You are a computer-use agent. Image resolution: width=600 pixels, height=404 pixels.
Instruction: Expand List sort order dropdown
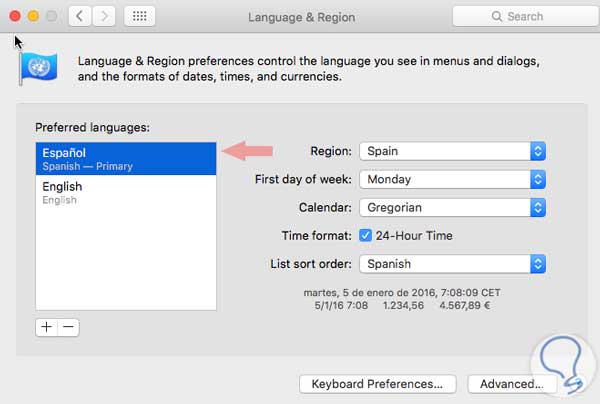pyautogui.click(x=452, y=264)
